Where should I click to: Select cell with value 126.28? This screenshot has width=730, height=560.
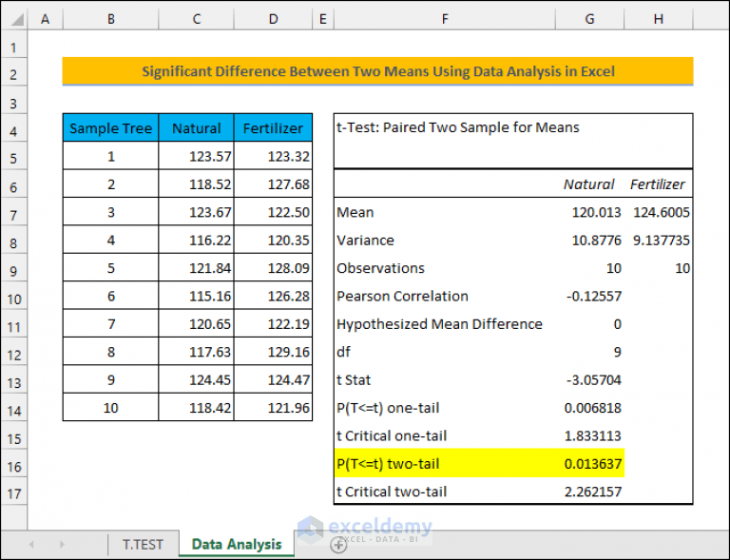coord(274,296)
